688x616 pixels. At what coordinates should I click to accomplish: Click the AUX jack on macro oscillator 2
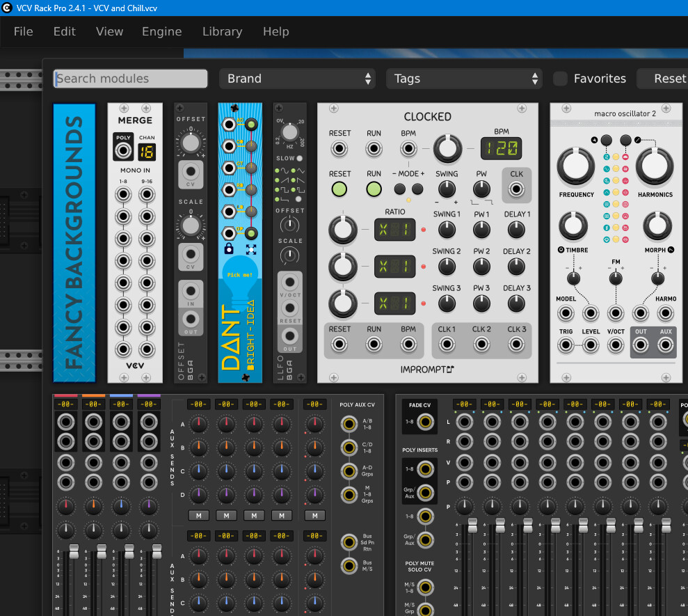coord(666,345)
